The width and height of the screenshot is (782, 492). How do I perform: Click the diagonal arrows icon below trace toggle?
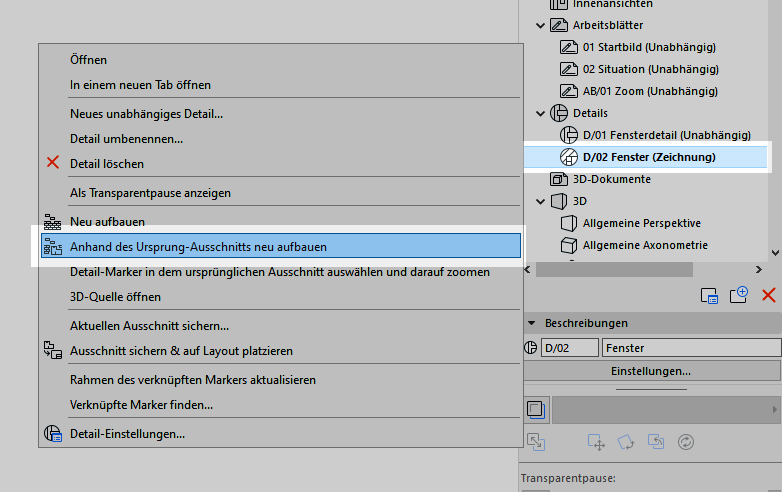(536, 441)
